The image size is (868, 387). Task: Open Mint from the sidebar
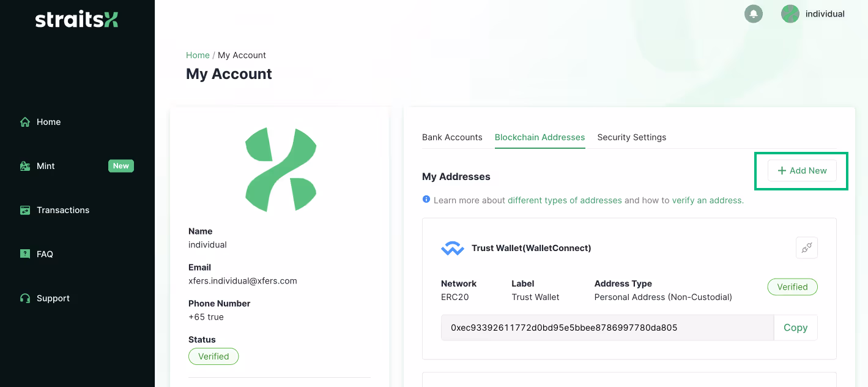point(46,166)
